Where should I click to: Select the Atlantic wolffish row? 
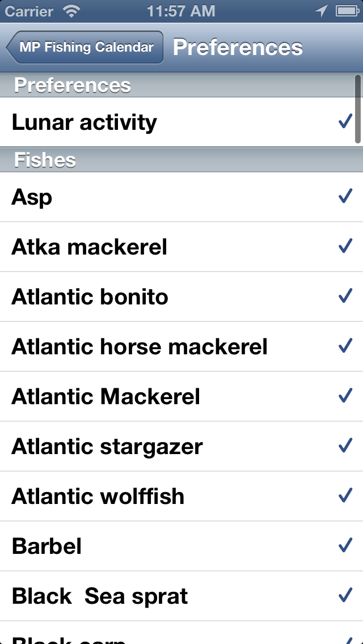(x=181, y=496)
